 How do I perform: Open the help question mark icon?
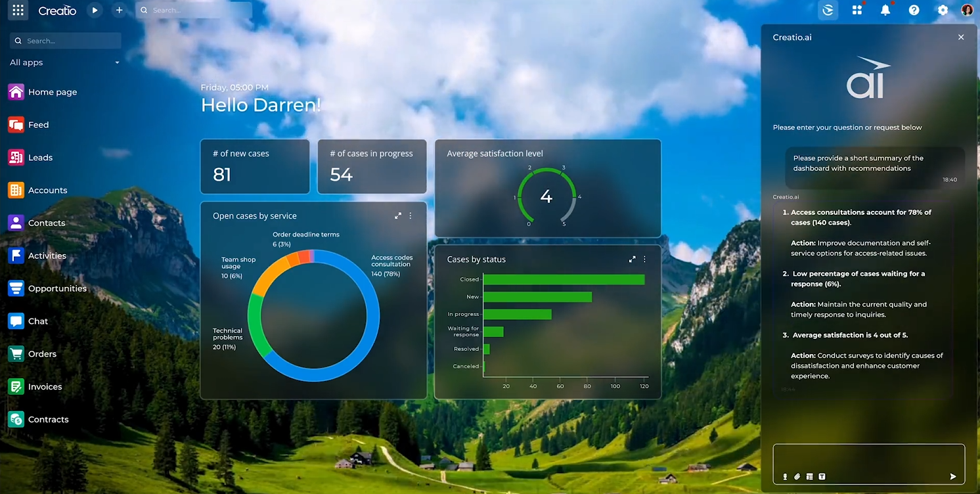[914, 11]
